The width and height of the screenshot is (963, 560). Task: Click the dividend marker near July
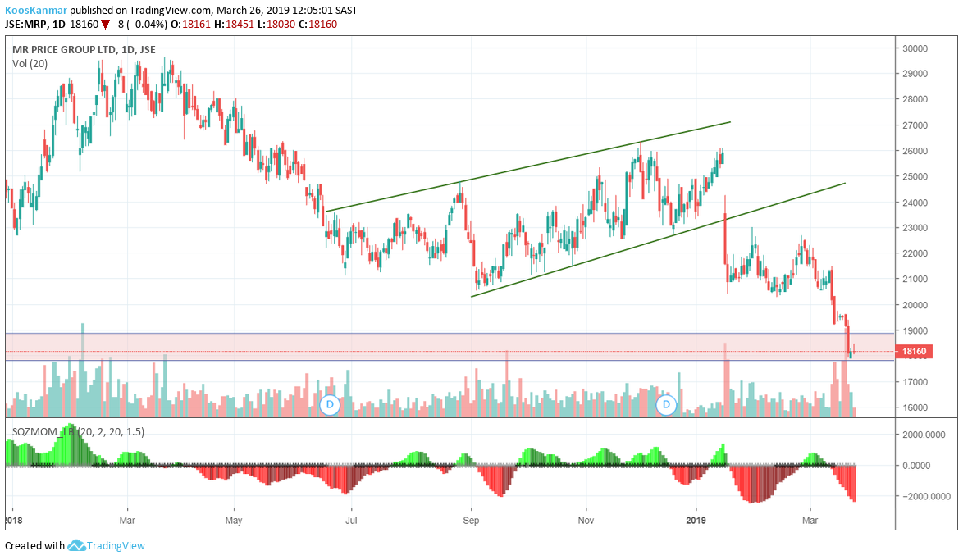pos(330,405)
